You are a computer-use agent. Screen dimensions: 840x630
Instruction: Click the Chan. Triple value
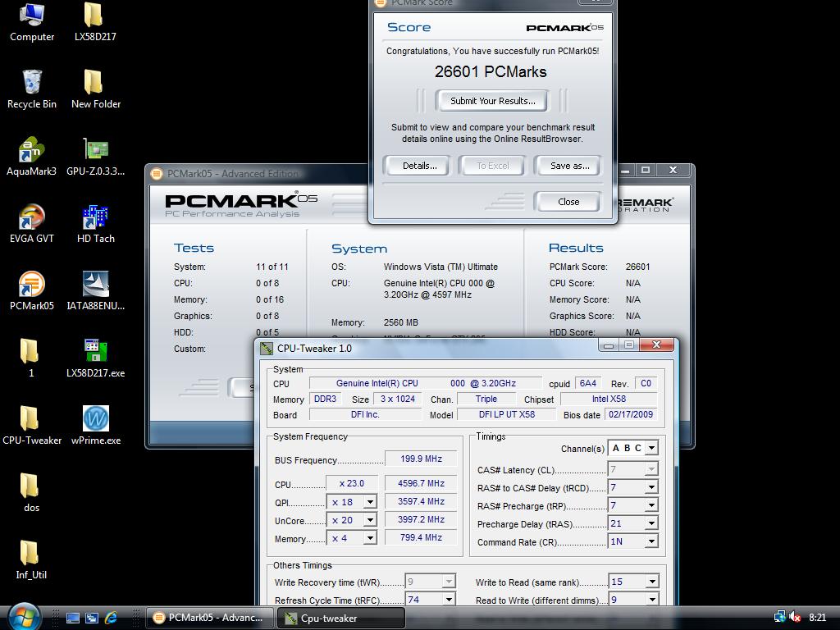(x=486, y=399)
